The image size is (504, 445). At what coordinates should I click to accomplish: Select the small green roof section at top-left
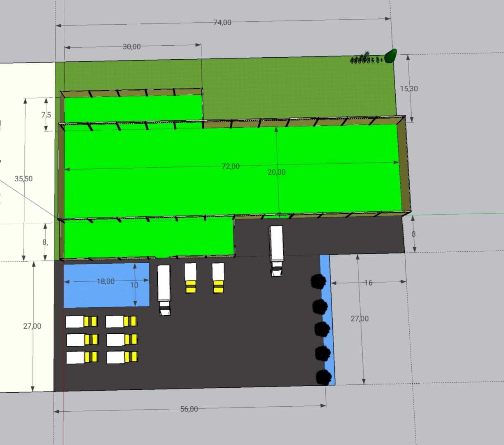132,108
